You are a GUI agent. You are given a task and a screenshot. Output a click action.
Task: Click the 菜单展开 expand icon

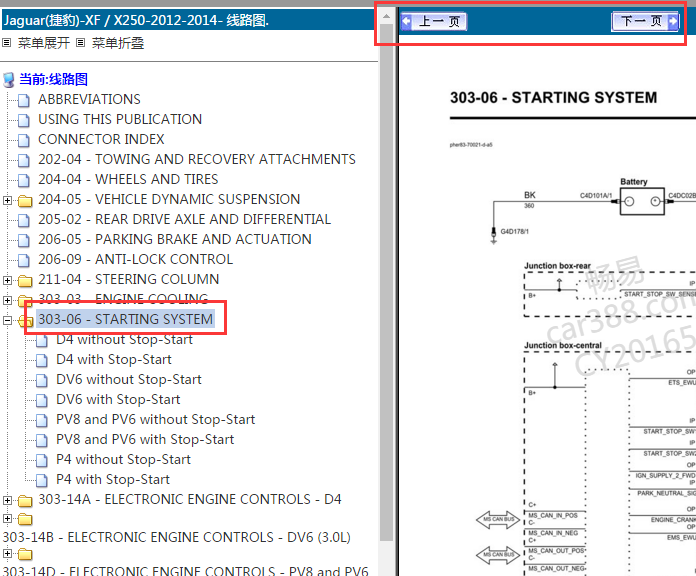point(6,43)
